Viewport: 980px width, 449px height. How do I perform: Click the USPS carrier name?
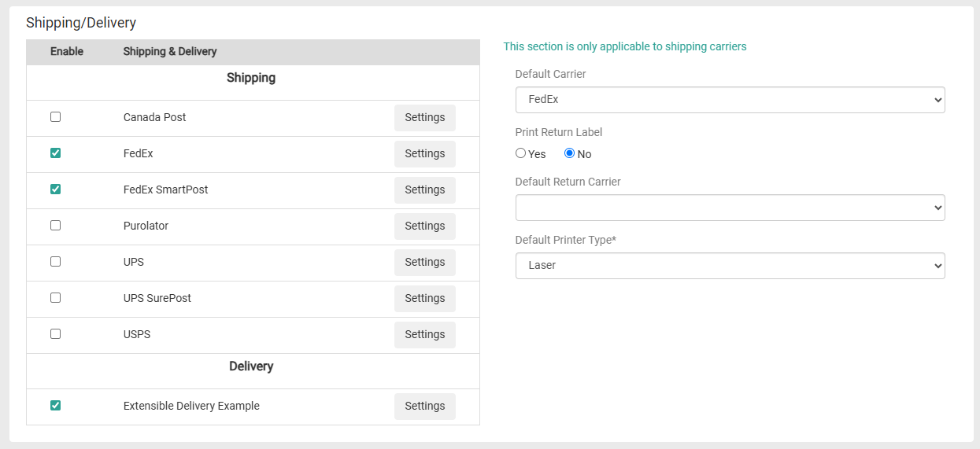(137, 334)
